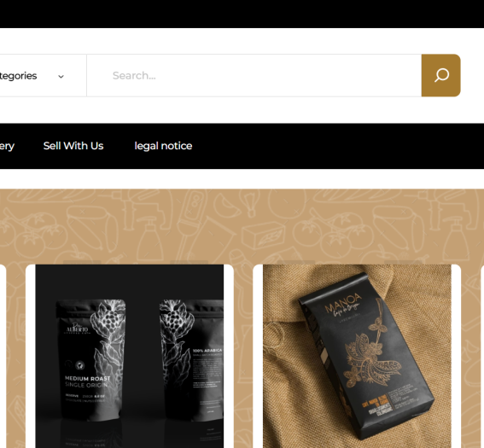The image size is (484, 448).
Task: Click the partially visible product card at left edge
Action: (3, 356)
